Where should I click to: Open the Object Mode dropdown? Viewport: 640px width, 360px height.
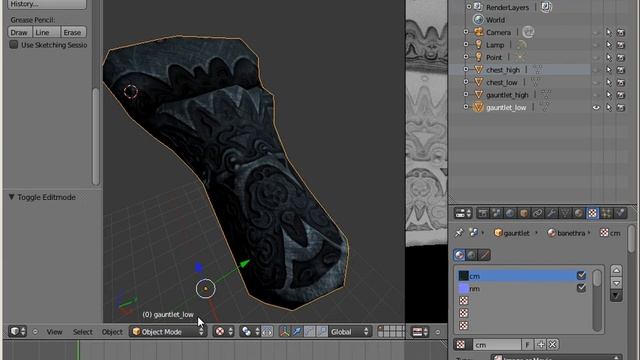[x=168, y=332]
